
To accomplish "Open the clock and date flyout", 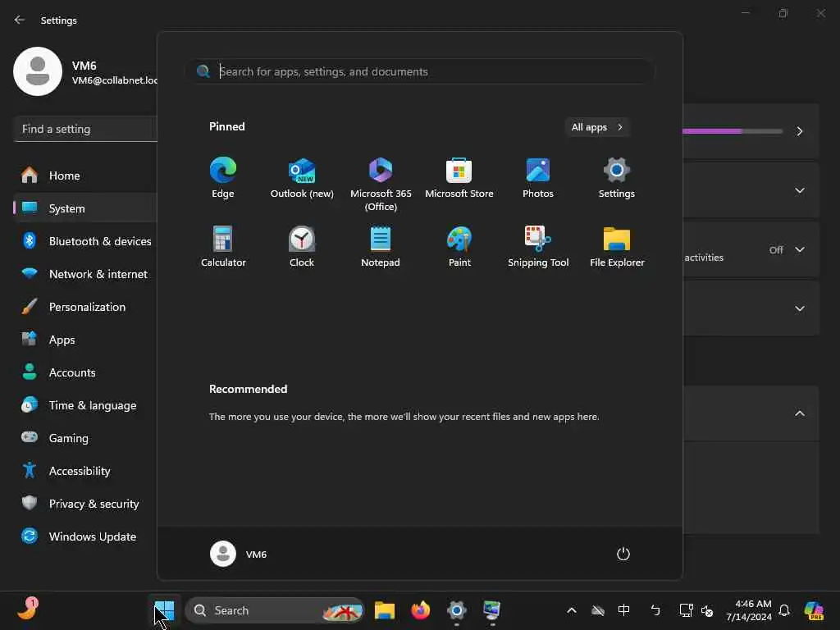I will [748, 610].
